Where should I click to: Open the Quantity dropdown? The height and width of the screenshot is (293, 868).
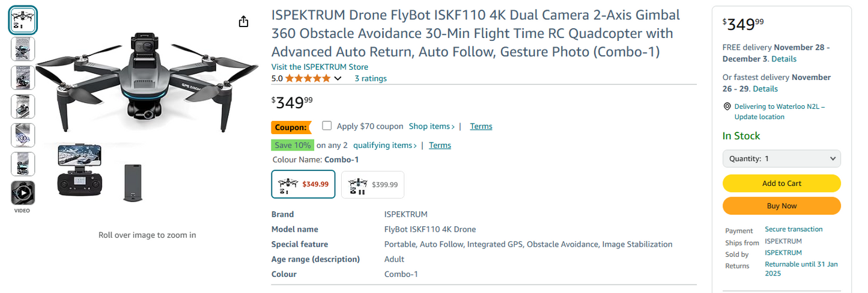[x=782, y=159]
